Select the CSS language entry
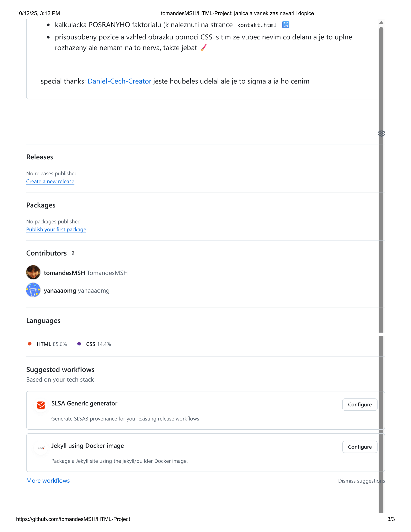 point(94,344)
